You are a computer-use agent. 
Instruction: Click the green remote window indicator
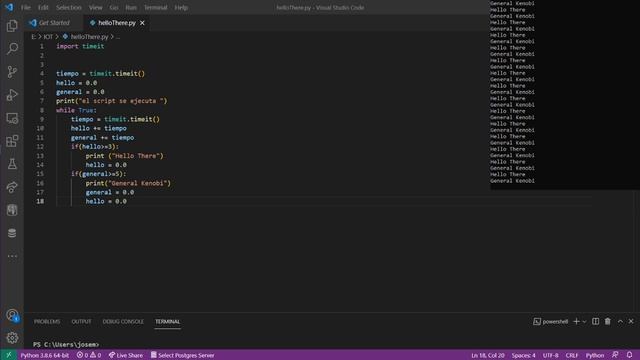[8, 355]
